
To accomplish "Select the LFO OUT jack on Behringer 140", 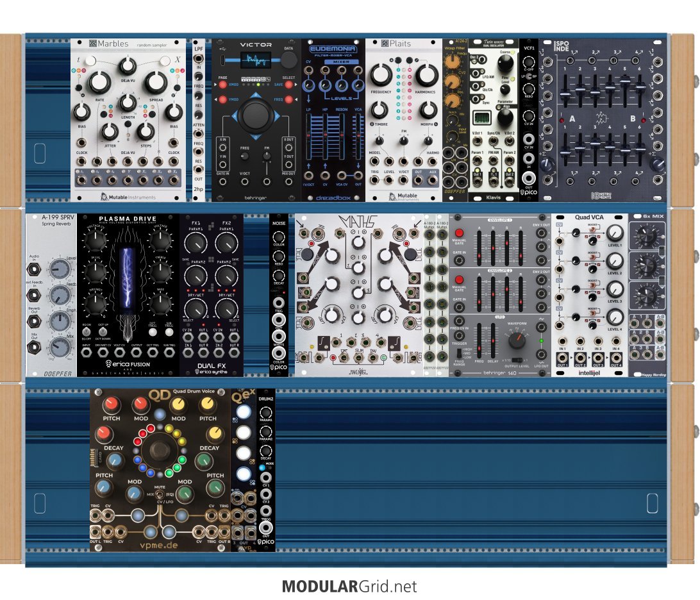I will 541,355.
